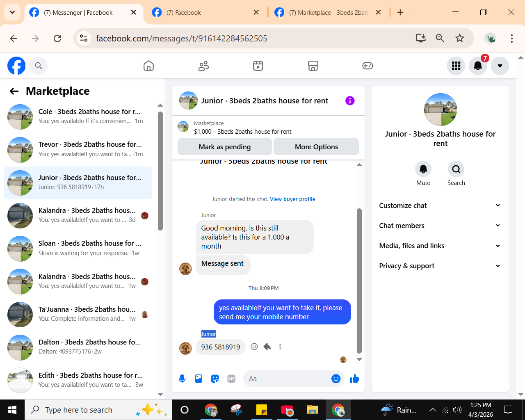
Task: Open conversation info purple icon
Action: [350, 100]
